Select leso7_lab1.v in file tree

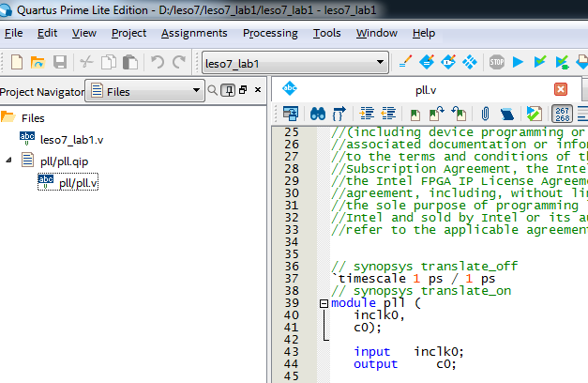(x=71, y=140)
